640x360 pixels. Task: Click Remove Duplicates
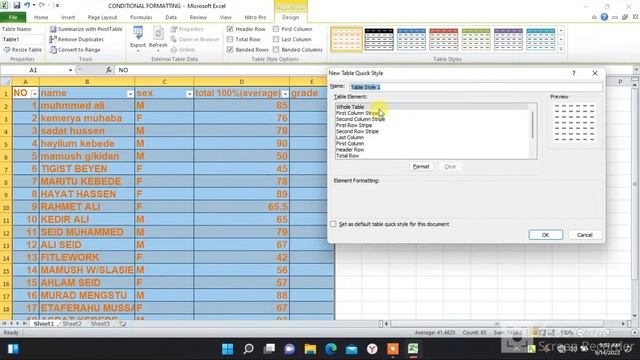pos(76,39)
